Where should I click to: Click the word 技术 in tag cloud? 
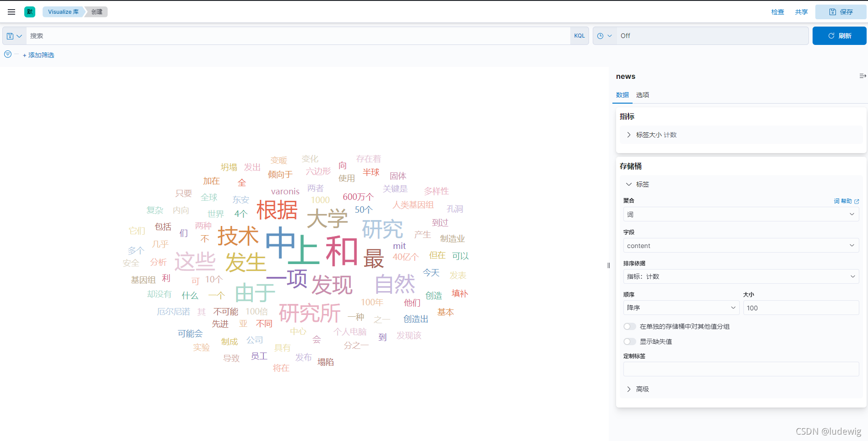238,236
